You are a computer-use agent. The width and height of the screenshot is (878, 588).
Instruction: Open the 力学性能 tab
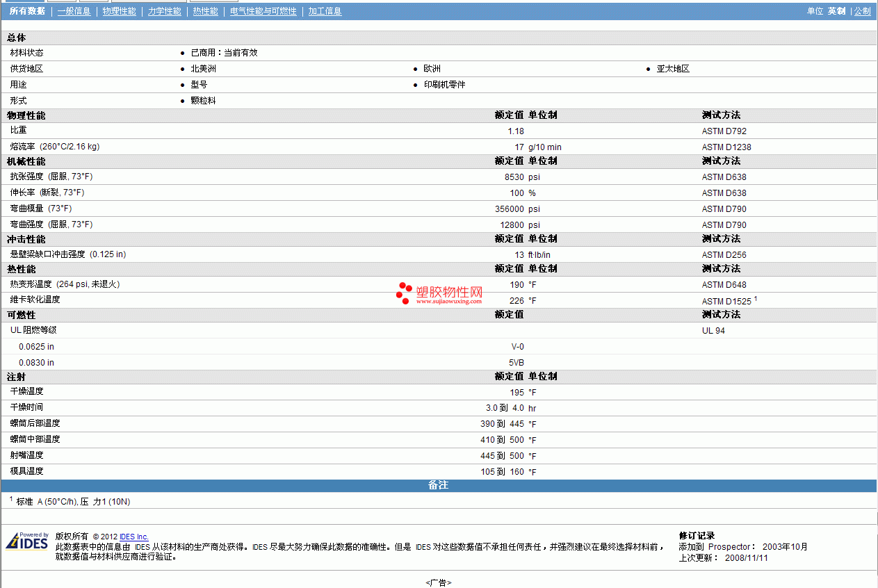165,11
